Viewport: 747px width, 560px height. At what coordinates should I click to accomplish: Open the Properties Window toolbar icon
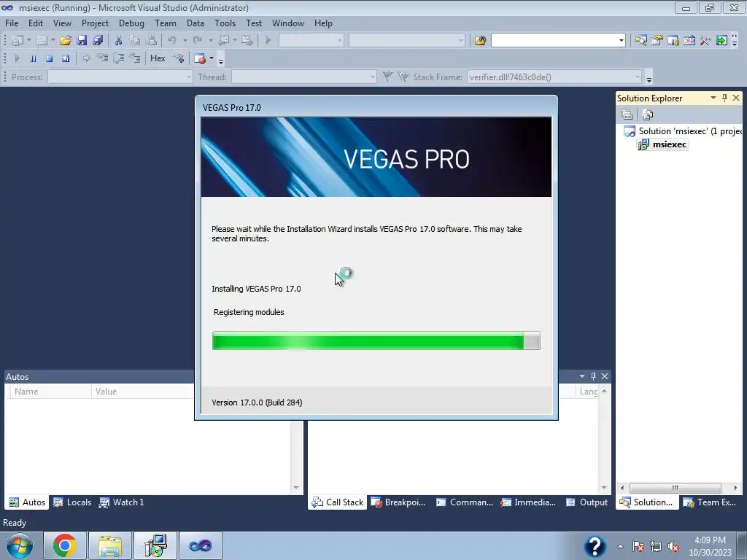pos(657,41)
